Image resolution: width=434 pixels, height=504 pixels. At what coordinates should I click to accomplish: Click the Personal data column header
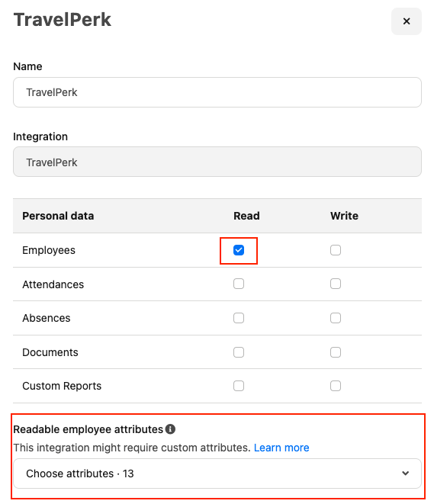pos(58,216)
